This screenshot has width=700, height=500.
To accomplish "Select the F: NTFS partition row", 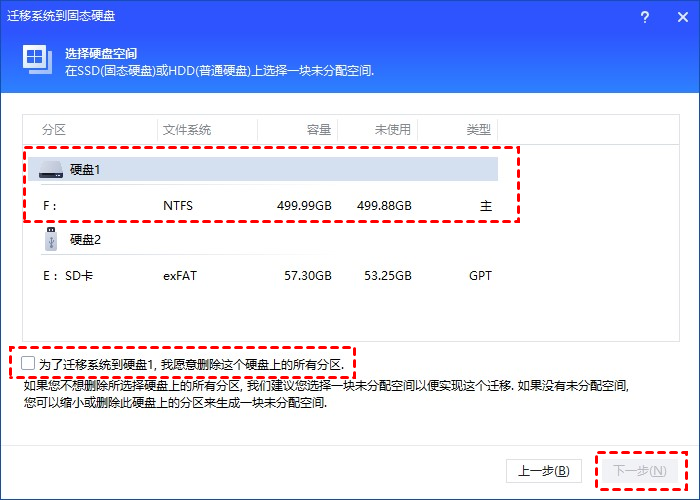I will [262, 206].
